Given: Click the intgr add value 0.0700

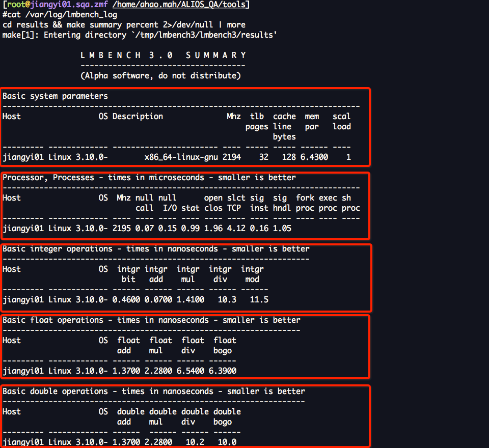Looking at the screenshot, I should pyautogui.click(x=158, y=300).
